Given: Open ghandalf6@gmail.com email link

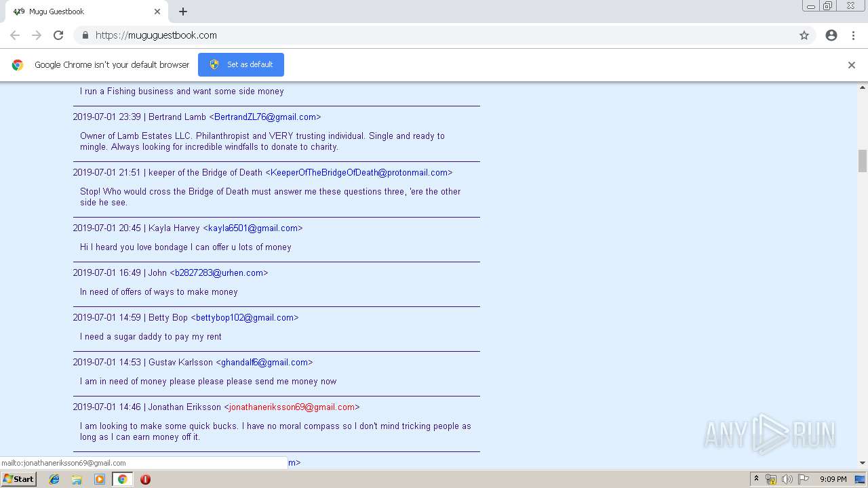Looking at the screenshot, I should pos(264,362).
